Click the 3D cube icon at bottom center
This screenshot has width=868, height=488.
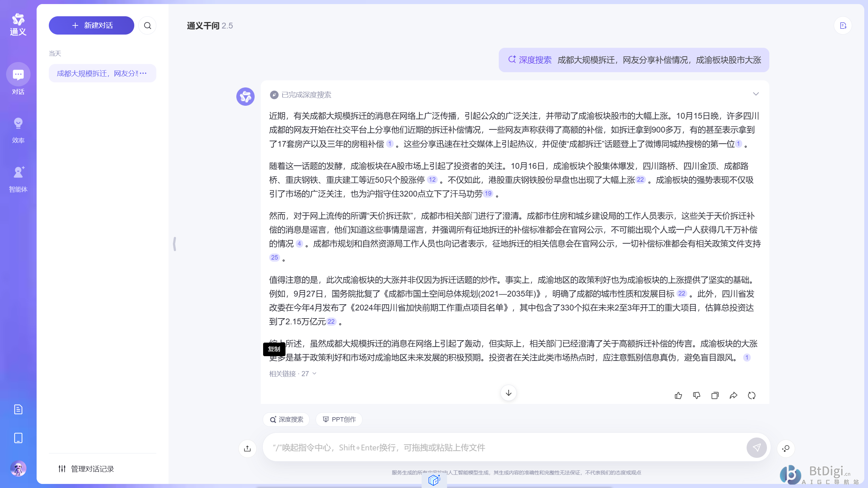[x=434, y=480]
